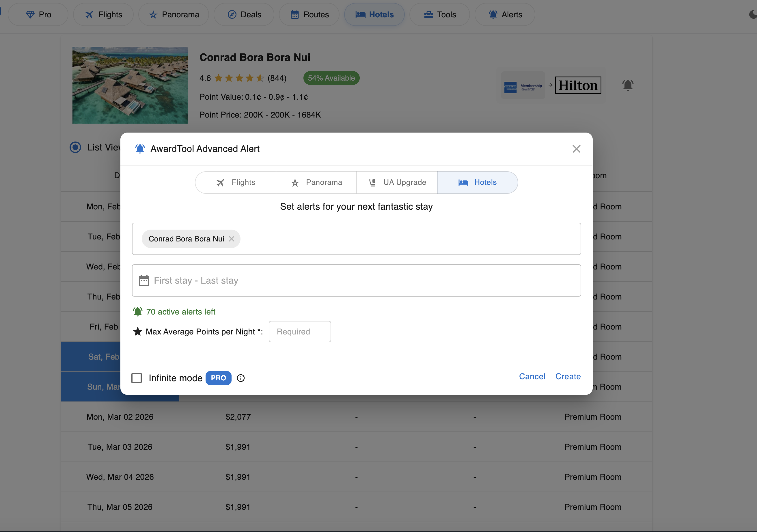This screenshot has height=532, width=757.
Task: Click the Sun, Mar highlighted row
Action: [91, 387]
